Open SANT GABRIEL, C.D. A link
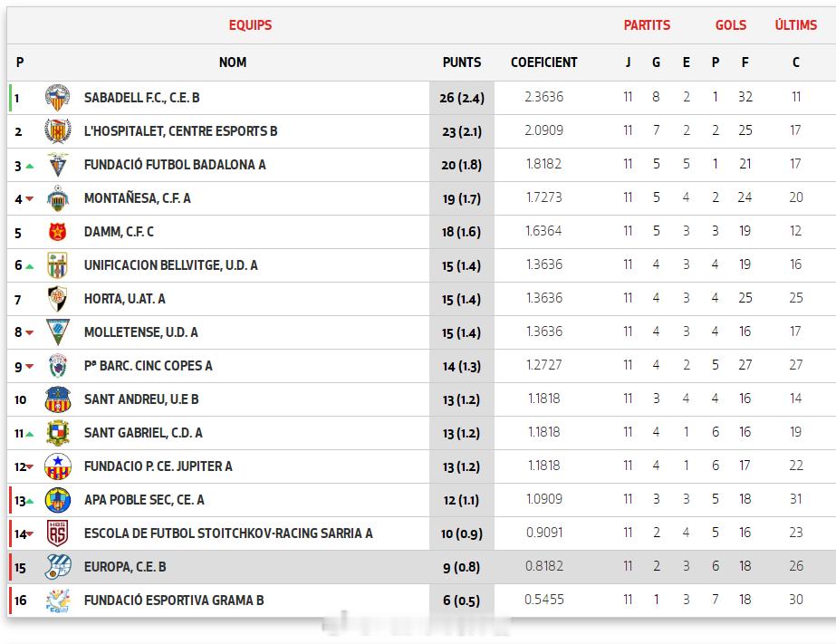This screenshot has height=644, width=836. tap(143, 433)
